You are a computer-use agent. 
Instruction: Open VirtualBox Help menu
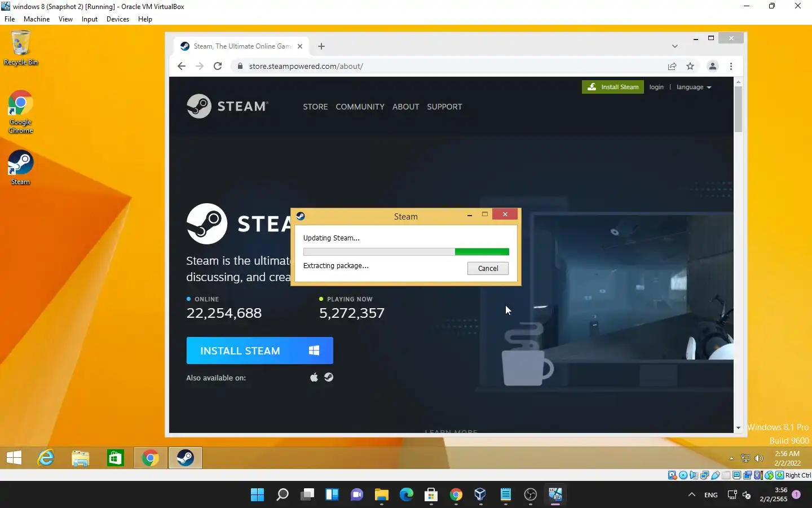(x=145, y=19)
